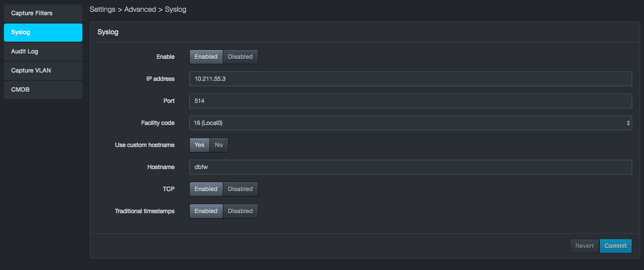Open the Facility code dropdown
This screenshot has width=644, height=270.
(411, 123)
